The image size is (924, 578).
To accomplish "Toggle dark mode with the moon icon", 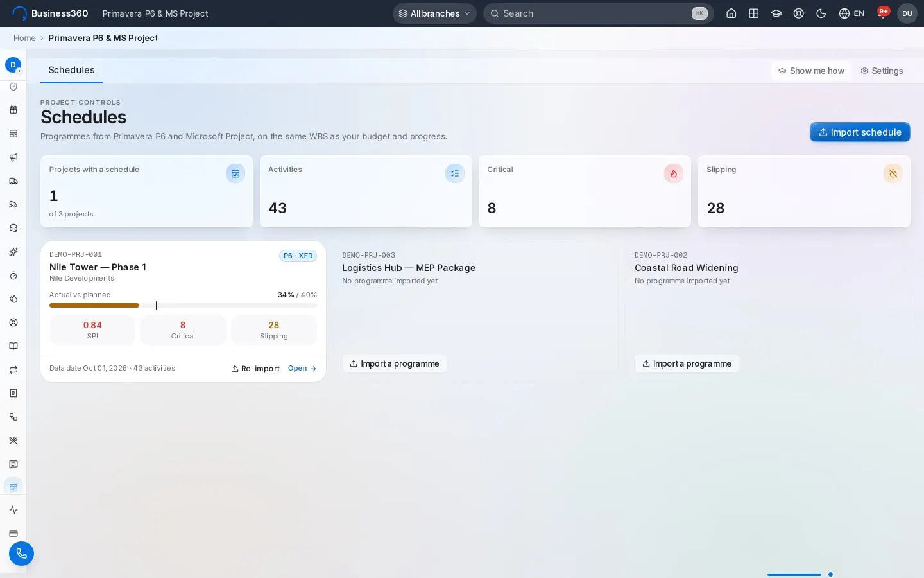I will (x=821, y=13).
